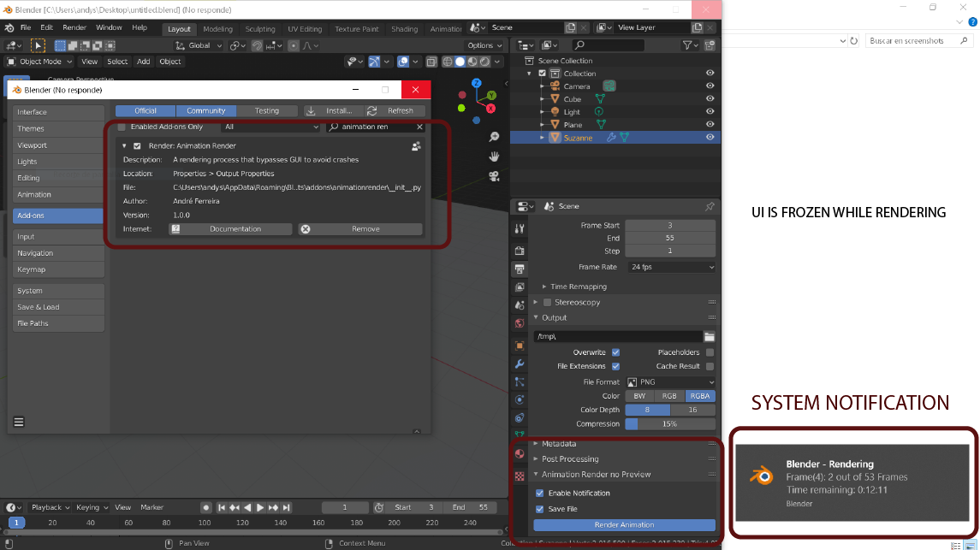The width and height of the screenshot is (980, 550).
Task: Open the Global transform orientation dropdown
Action: (199, 45)
